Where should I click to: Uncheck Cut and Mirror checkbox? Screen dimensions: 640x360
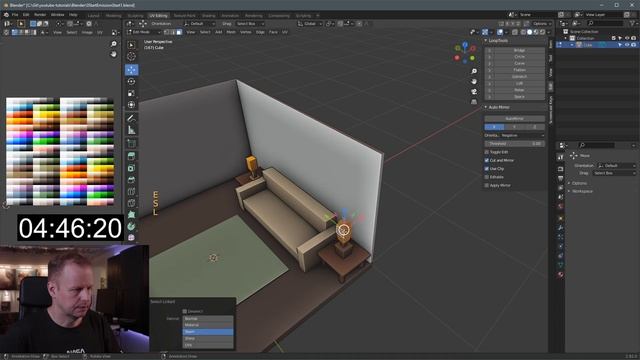click(487, 160)
